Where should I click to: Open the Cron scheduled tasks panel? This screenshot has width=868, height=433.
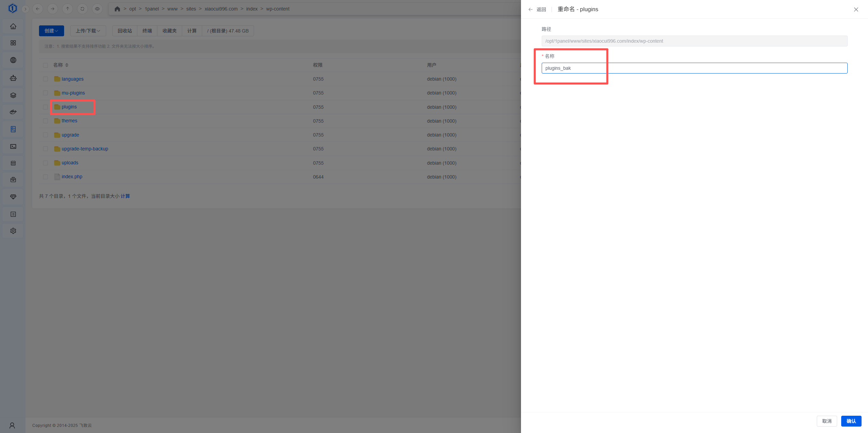pyautogui.click(x=13, y=163)
